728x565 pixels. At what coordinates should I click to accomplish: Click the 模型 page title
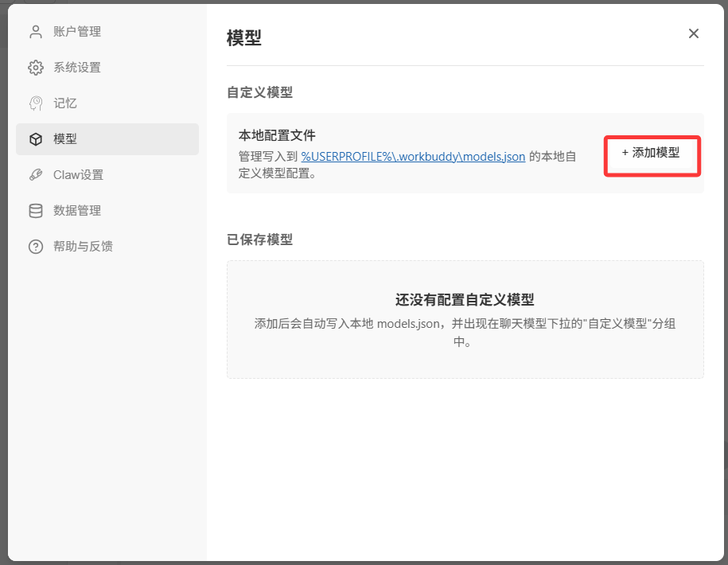pyautogui.click(x=244, y=37)
